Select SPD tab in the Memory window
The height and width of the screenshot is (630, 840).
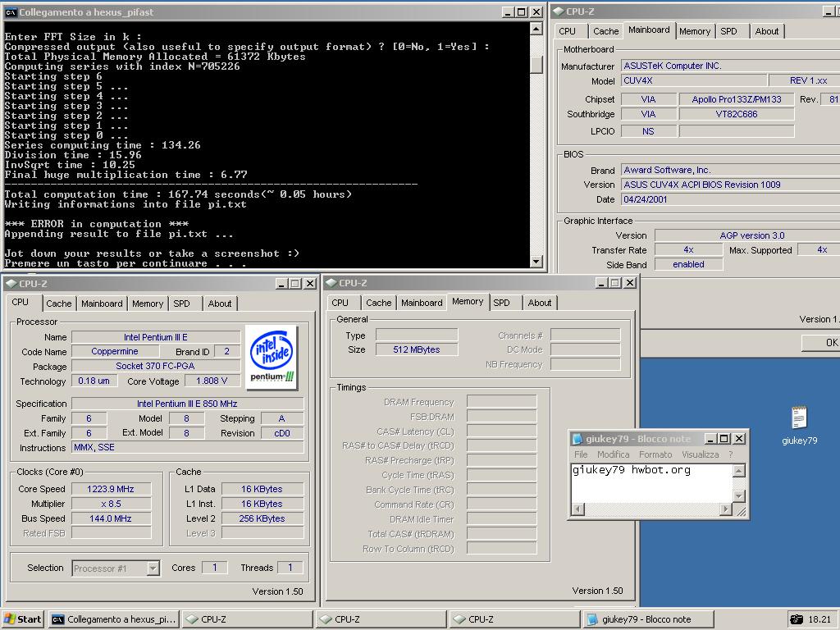[501, 303]
